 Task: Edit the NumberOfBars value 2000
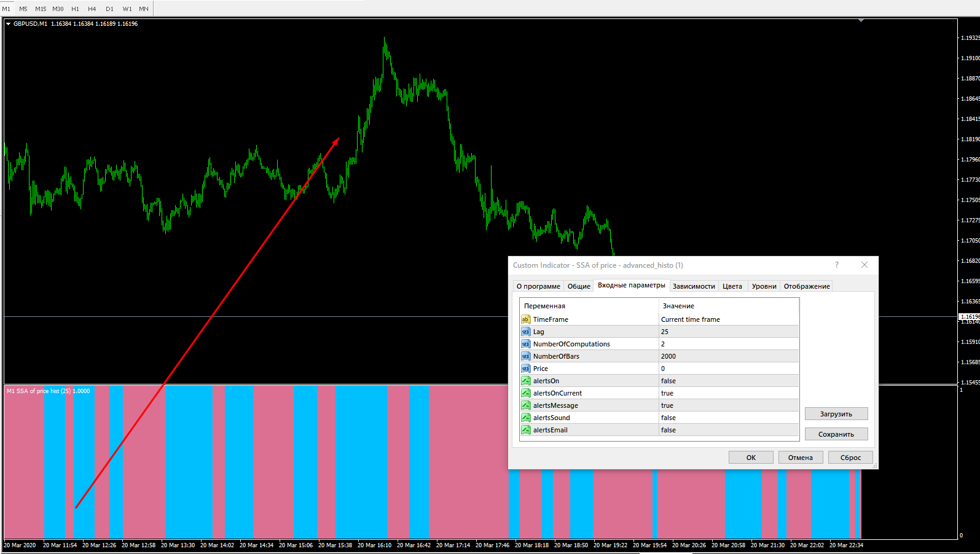729,356
